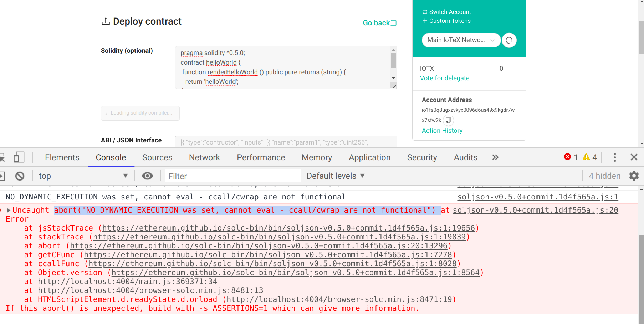Open Vote for delegate
644x324 pixels.
click(444, 78)
